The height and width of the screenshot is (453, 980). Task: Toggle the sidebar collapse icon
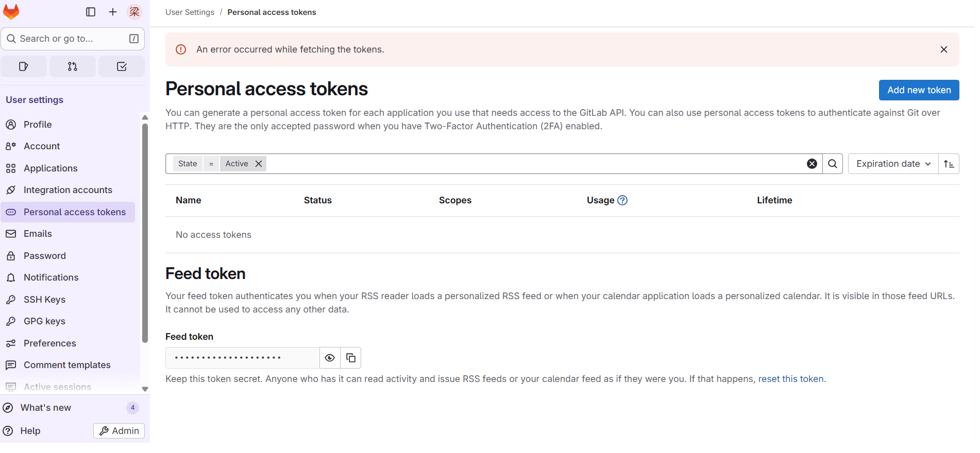(91, 12)
